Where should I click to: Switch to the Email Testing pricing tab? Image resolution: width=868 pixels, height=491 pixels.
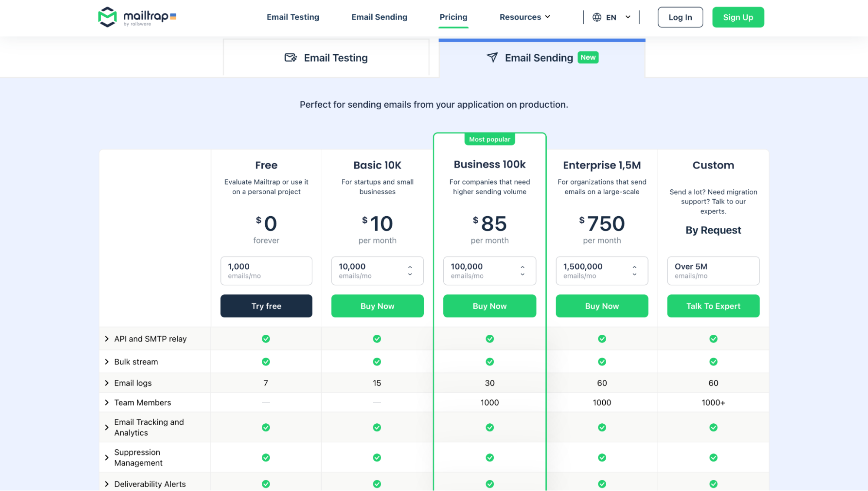click(x=326, y=58)
